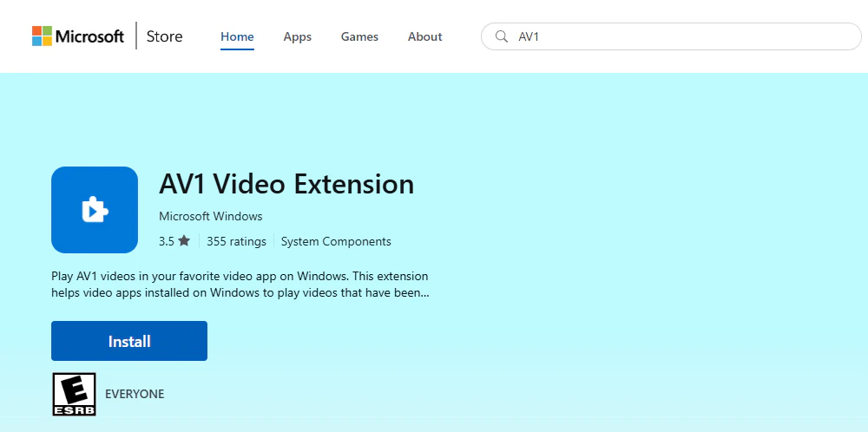Open the 355 ratings link
868x432 pixels.
[236, 241]
